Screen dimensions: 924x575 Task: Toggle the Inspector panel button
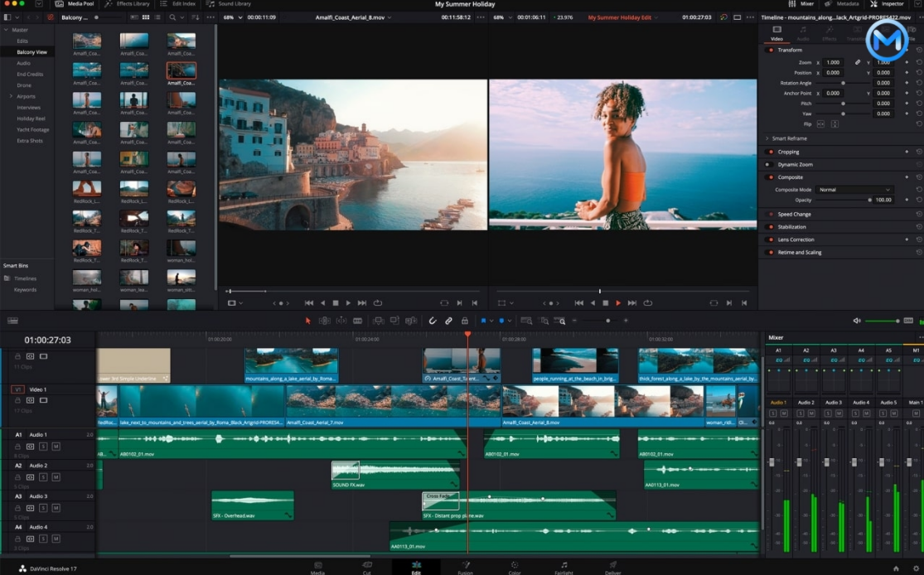pos(887,3)
